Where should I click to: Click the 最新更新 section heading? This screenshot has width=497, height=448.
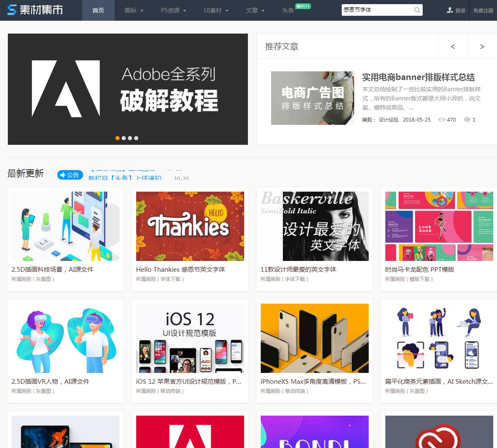[x=26, y=173]
